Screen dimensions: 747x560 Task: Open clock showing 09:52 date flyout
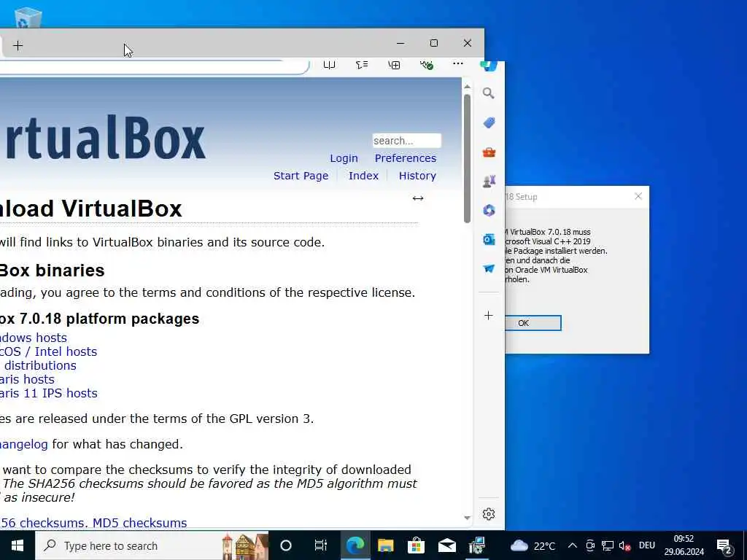pyautogui.click(x=684, y=545)
